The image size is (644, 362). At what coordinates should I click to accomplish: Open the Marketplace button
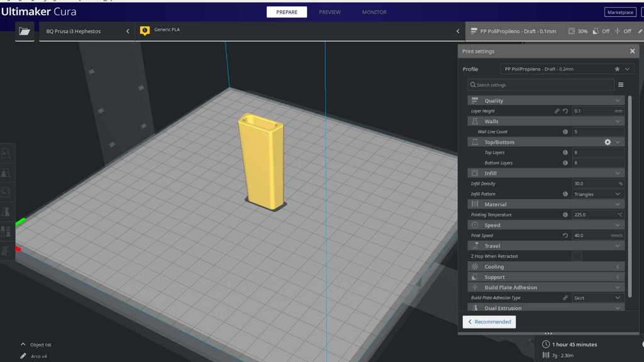[x=620, y=12]
